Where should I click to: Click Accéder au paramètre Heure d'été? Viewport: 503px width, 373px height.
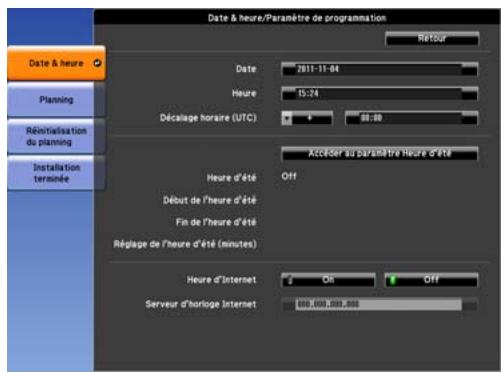[379, 153]
